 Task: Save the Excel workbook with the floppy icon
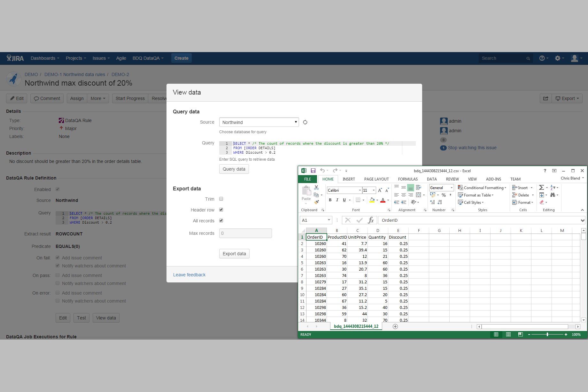313,171
